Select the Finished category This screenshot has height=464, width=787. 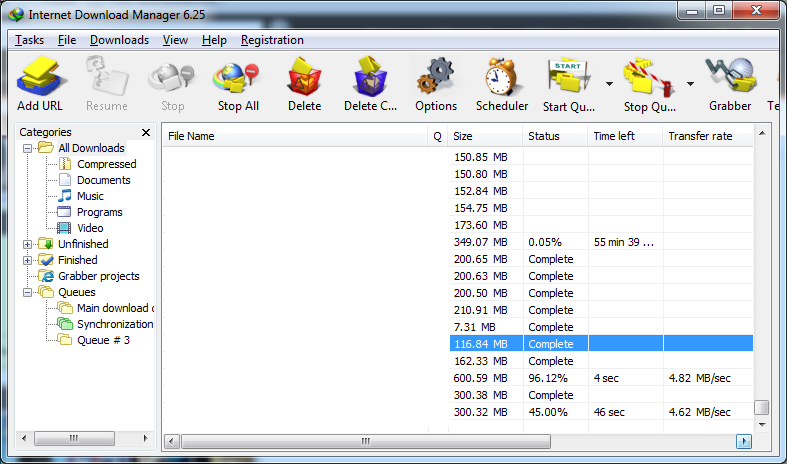78,260
